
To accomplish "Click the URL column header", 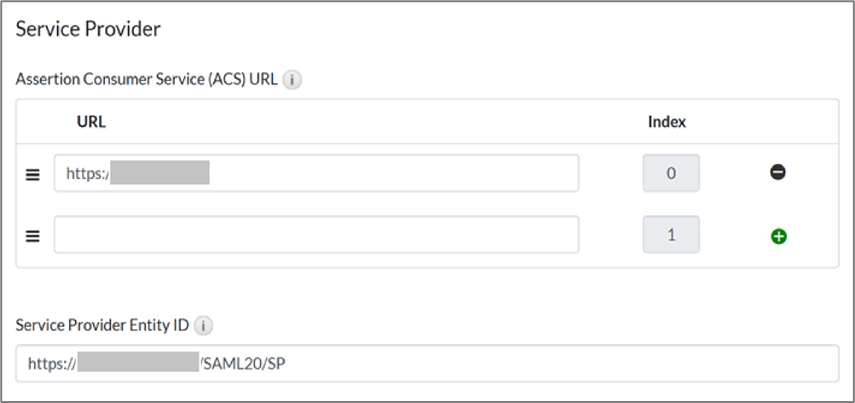I will pos(91,122).
